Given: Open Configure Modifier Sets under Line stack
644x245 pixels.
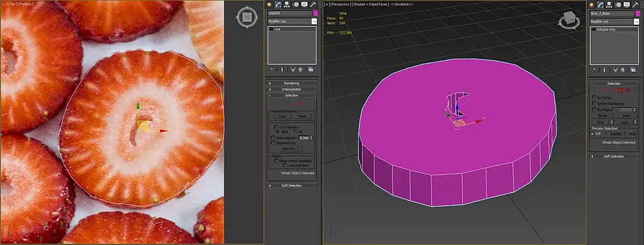Looking at the screenshot, I should point(311,69).
